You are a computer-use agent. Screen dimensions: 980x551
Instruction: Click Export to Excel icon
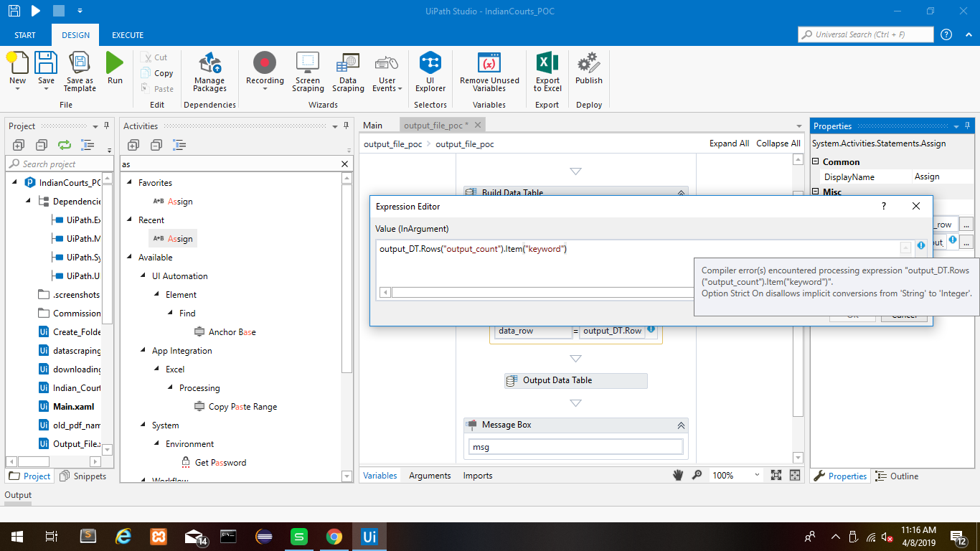547,63
